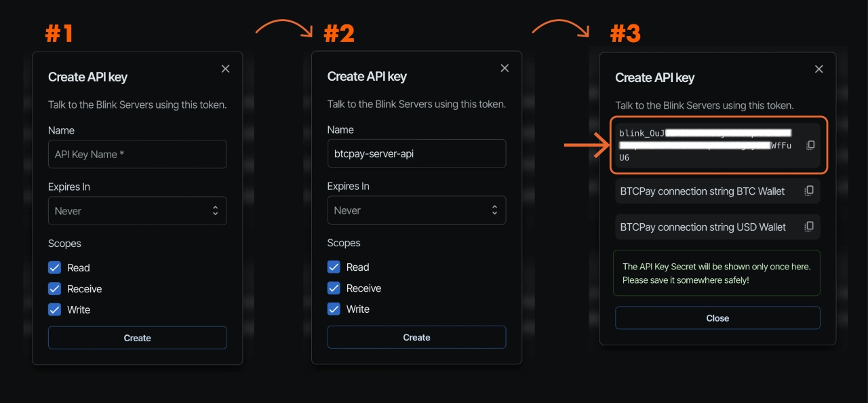Toggle Read checkbox in second dialog
This screenshot has width=868, height=403.
tap(334, 267)
